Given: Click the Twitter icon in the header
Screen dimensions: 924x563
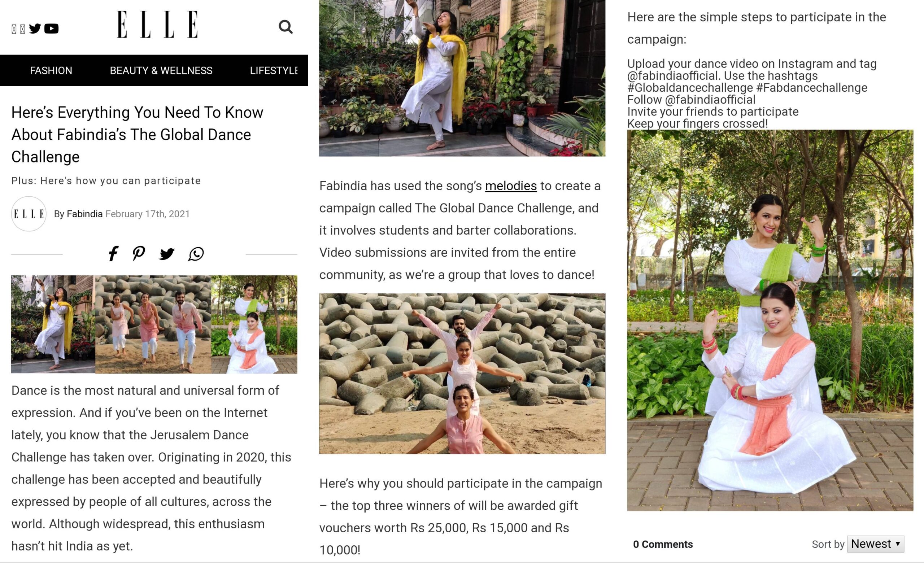Looking at the screenshot, I should coord(35,29).
